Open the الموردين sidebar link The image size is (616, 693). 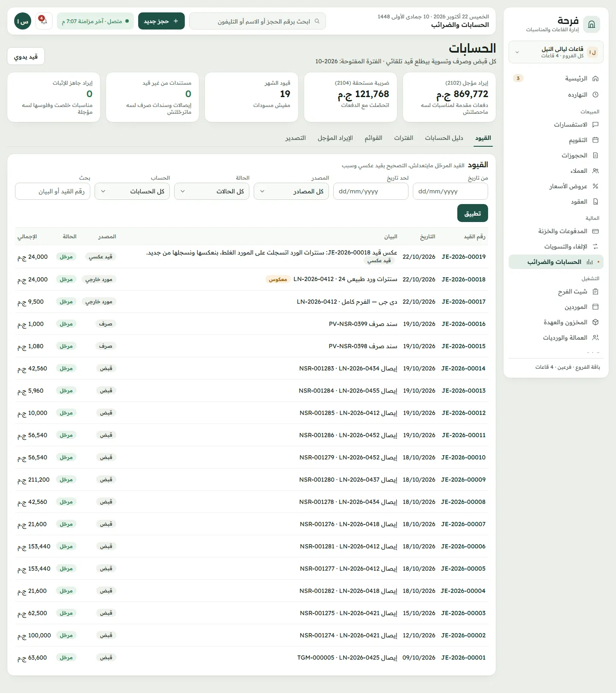(556, 307)
